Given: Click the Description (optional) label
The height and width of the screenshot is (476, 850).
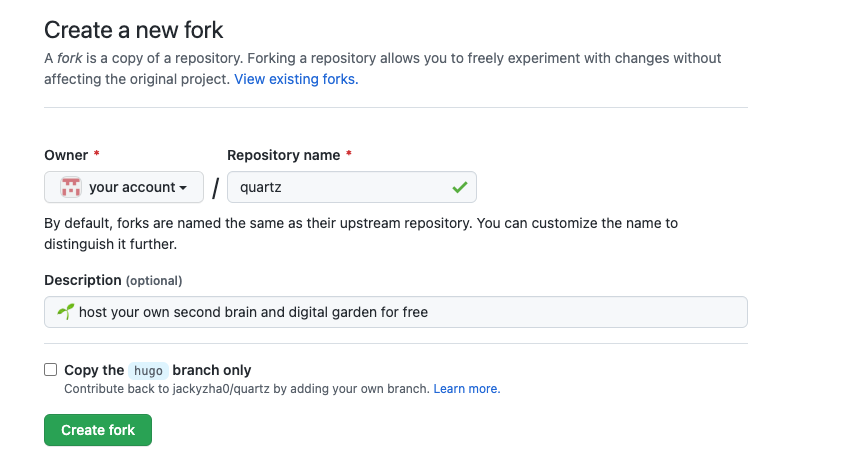Looking at the screenshot, I should (x=113, y=280).
